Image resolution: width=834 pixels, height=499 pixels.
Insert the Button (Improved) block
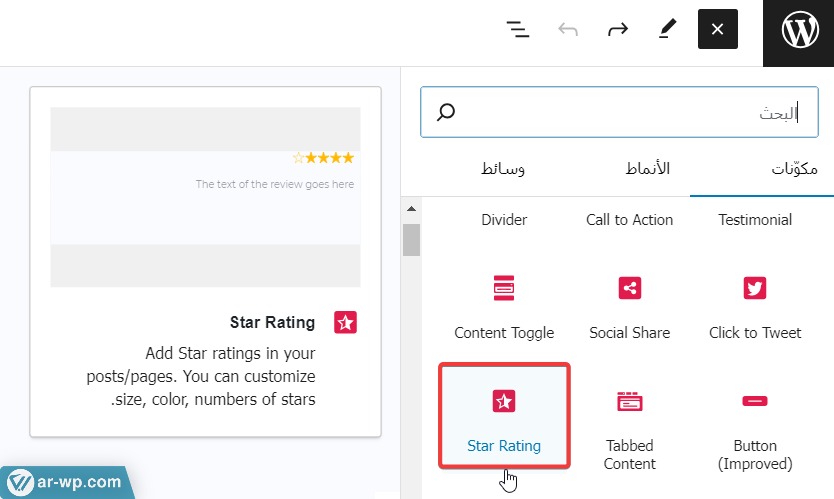(755, 425)
